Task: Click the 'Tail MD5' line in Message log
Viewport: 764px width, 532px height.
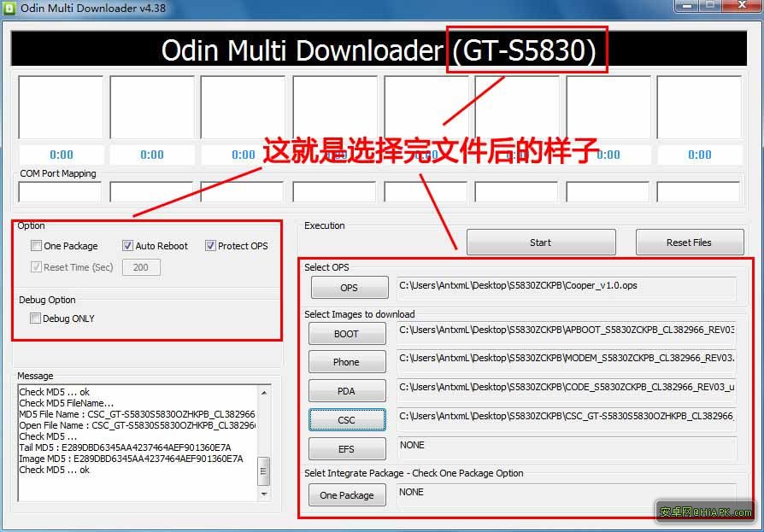Action: (x=126, y=447)
